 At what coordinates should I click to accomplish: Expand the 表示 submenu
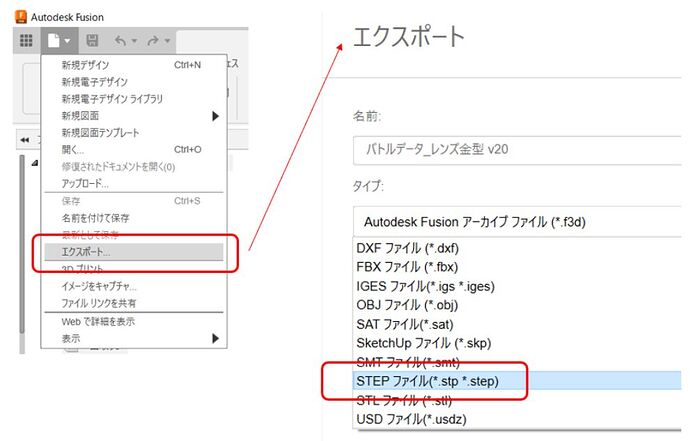[x=134, y=338]
